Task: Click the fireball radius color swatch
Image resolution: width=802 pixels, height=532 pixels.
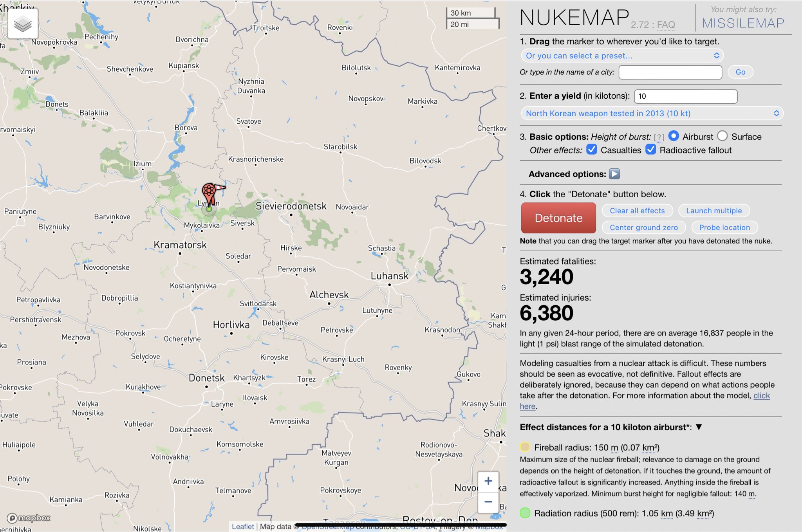Action: coord(525,447)
